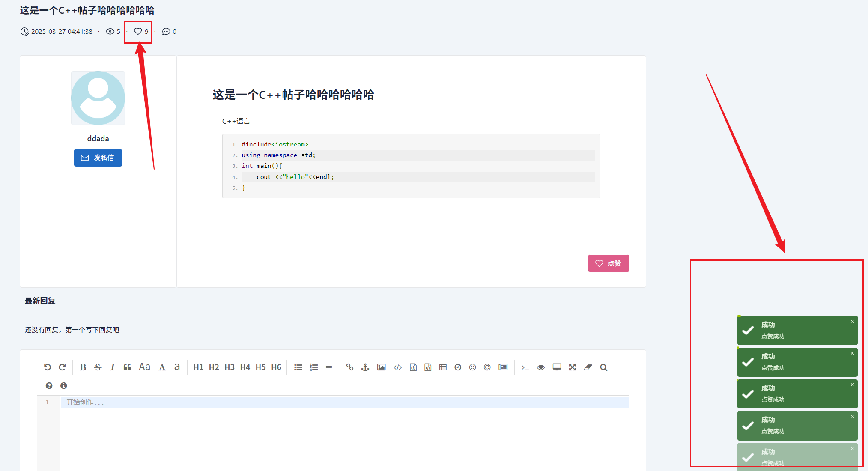Toggle the eye preview icon
Image resolution: width=868 pixels, height=471 pixels.
541,367
